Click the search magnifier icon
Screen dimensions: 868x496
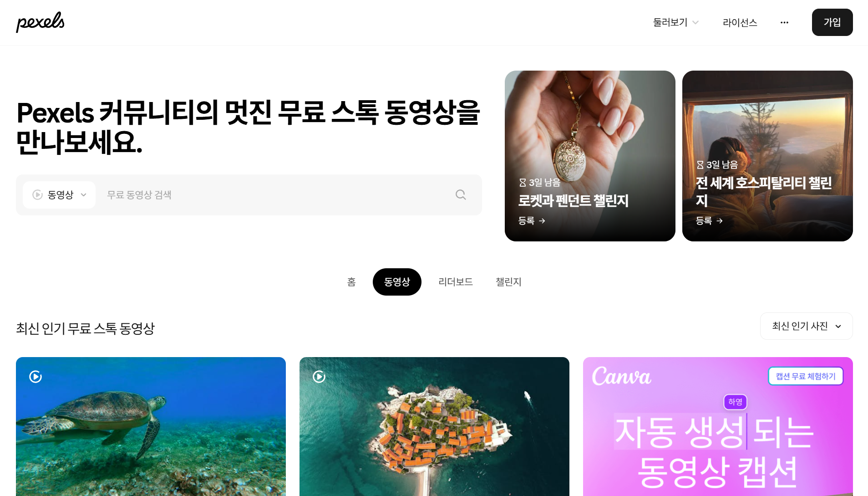click(461, 195)
